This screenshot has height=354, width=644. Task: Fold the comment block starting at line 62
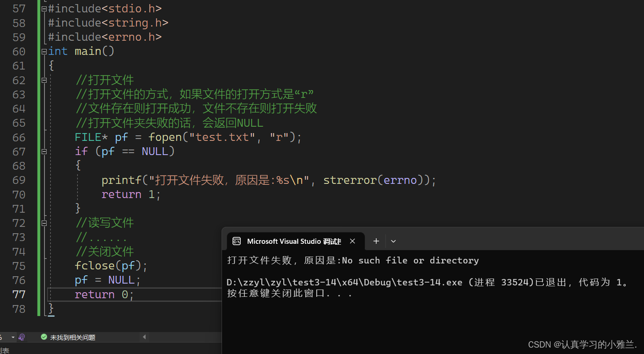click(44, 80)
